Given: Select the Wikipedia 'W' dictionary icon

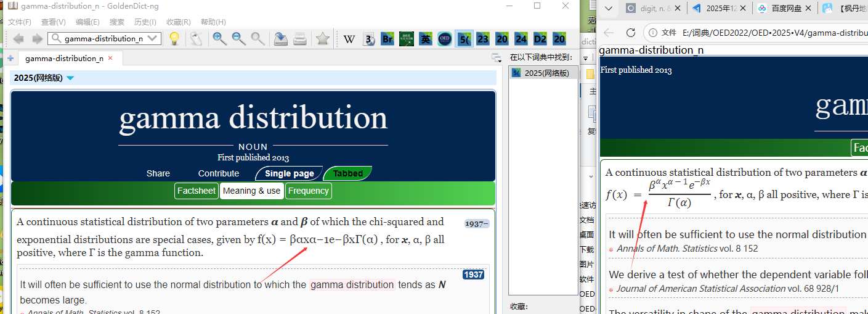Looking at the screenshot, I should pyautogui.click(x=349, y=39).
